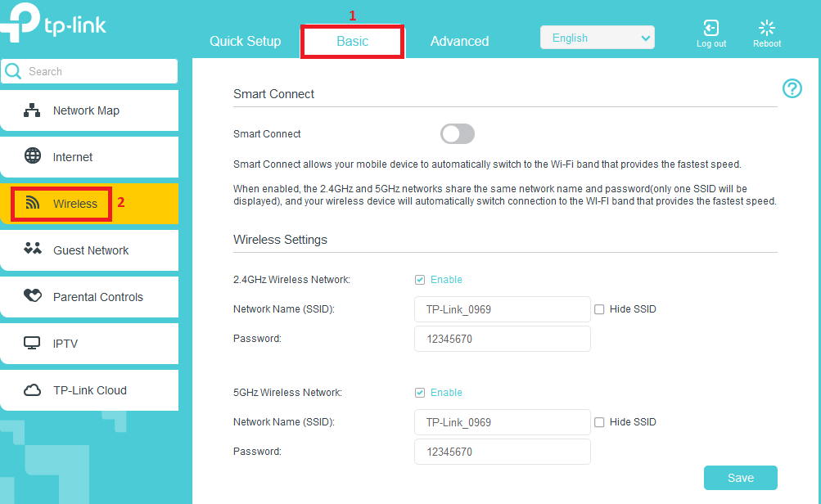Open the help question mark icon

click(791, 88)
